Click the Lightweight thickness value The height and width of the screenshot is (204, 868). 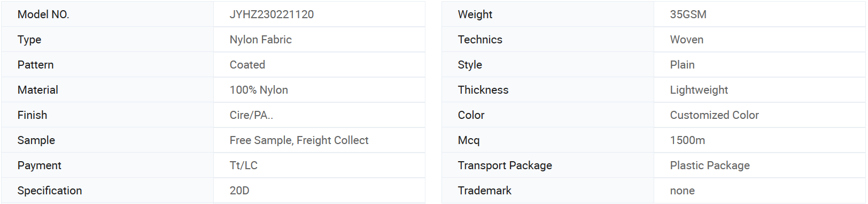coord(699,90)
